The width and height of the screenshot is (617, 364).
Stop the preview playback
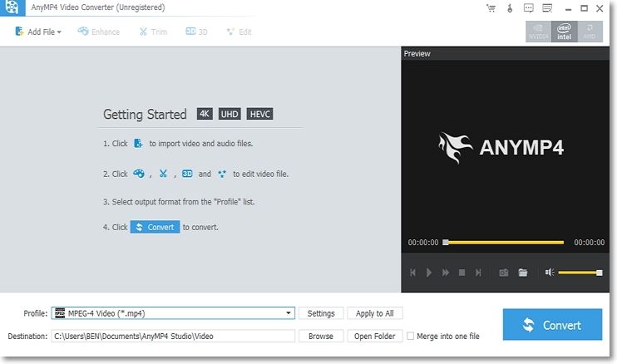[462, 273]
